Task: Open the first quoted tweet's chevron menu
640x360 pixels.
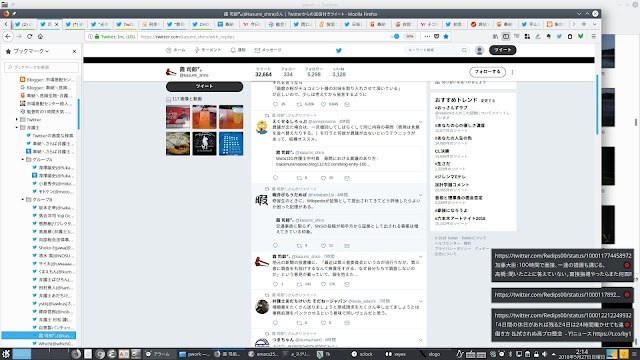Action: tap(420, 122)
